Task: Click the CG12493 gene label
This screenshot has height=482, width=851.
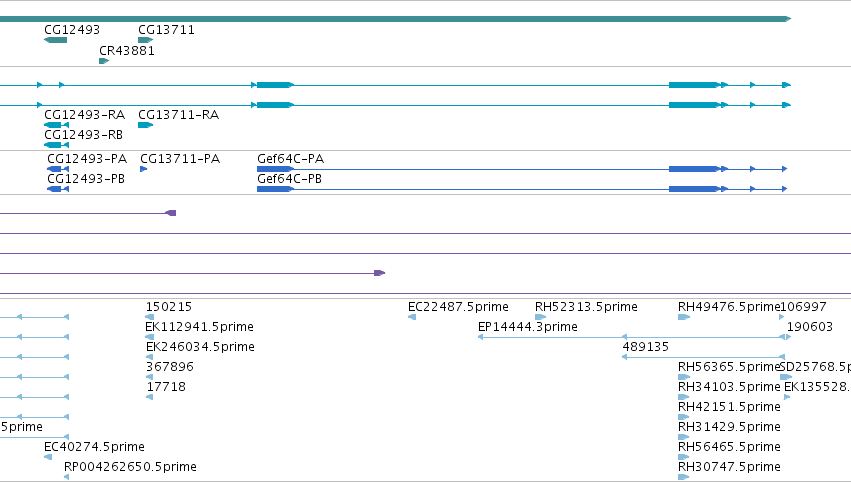Action: coord(72,30)
